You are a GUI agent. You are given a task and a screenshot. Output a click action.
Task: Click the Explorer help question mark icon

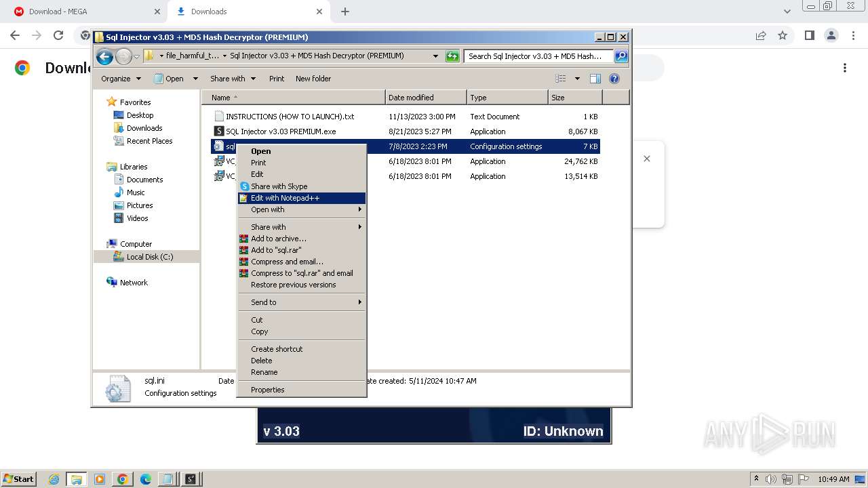[614, 79]
